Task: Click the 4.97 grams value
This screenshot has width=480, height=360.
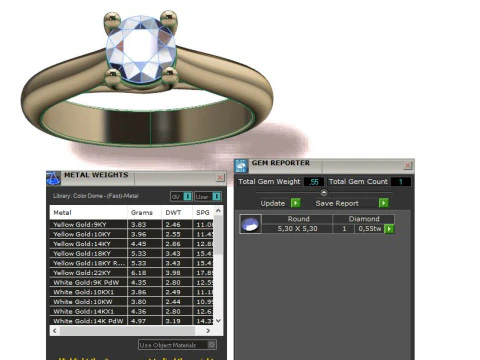Action: tap(139, 321)
